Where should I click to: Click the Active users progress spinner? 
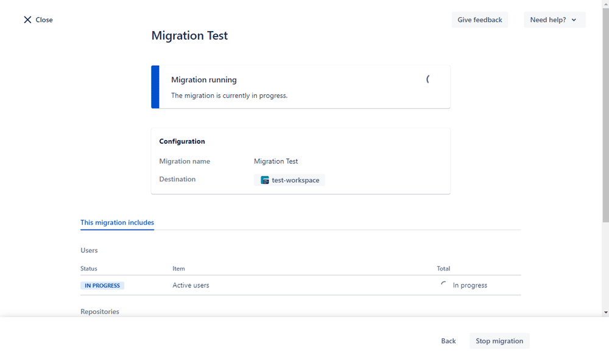click(443, 285)
